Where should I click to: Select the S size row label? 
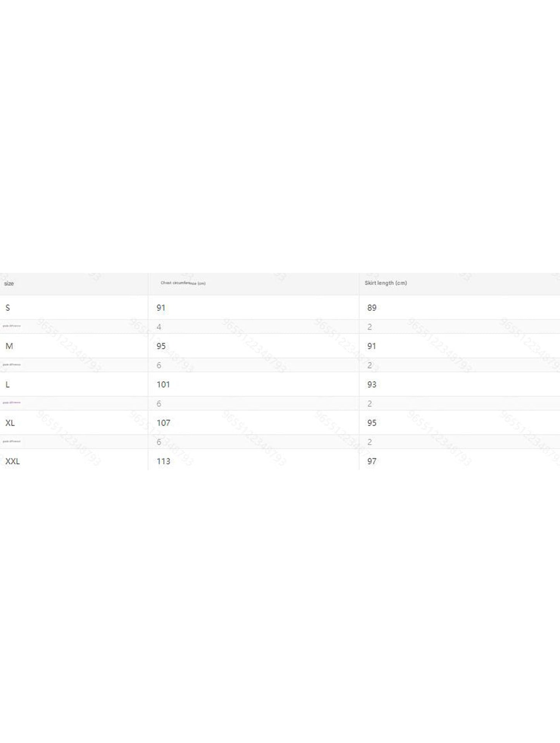8,308
